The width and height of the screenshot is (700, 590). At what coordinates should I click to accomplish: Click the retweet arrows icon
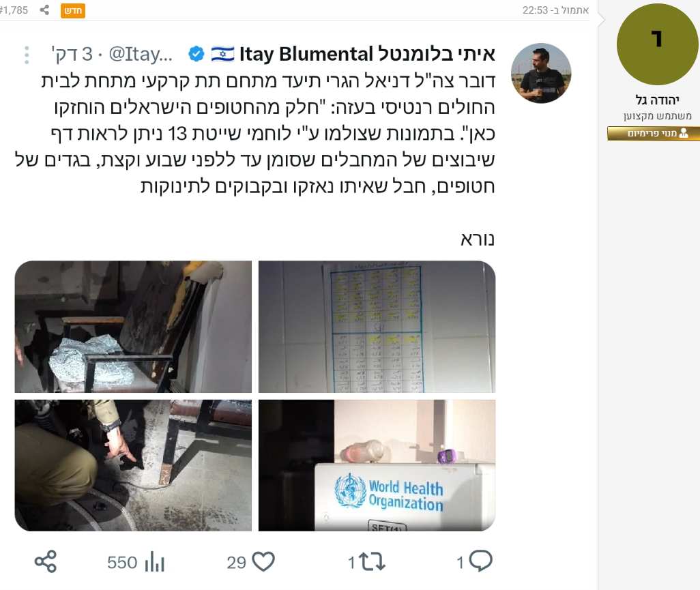372,561
